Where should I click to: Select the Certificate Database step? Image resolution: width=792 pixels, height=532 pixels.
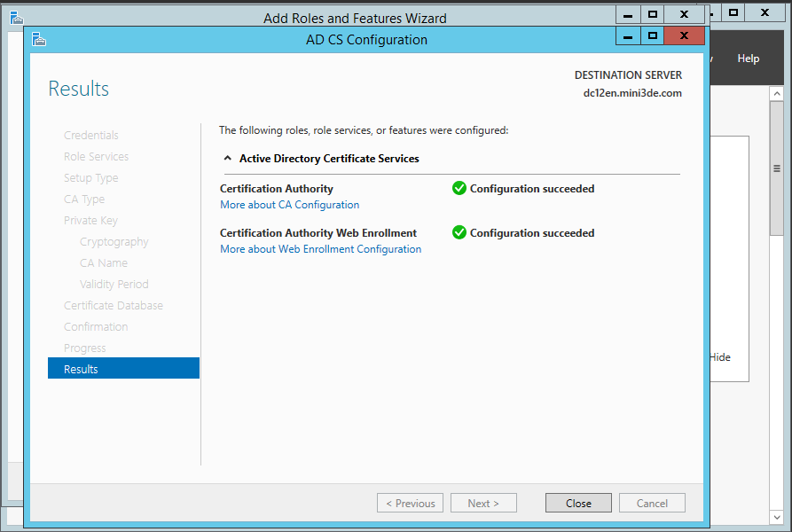click(114, 306)
